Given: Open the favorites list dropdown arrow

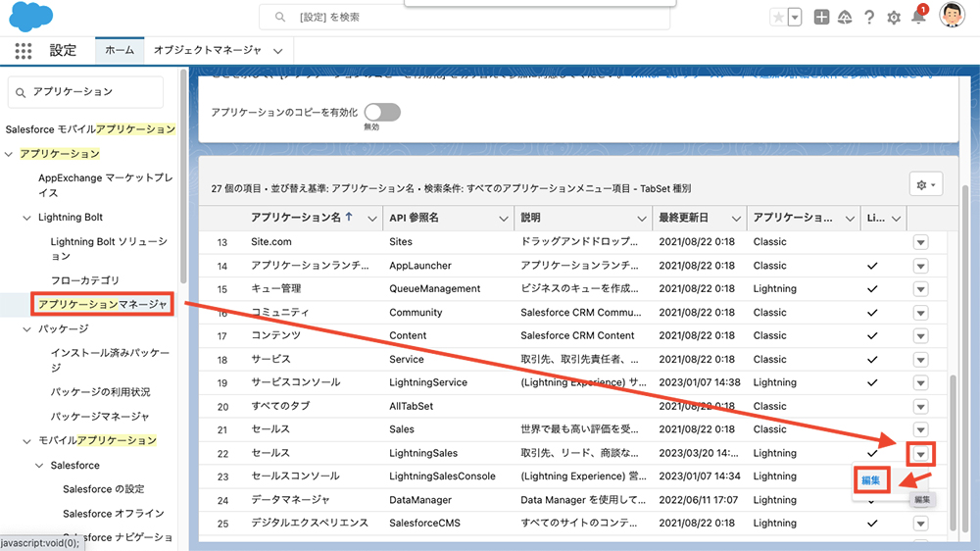Looking at the screenshot, I should pos(795,18).
